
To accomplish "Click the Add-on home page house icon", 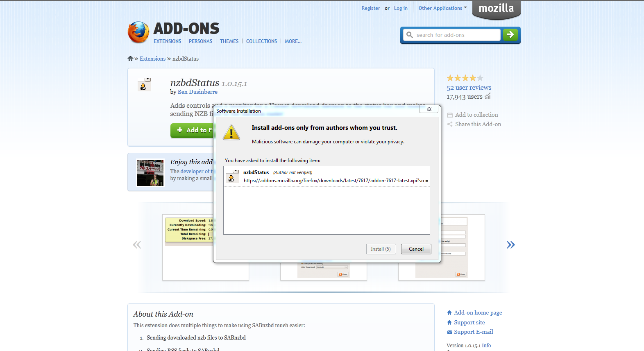I will [449, 313].
